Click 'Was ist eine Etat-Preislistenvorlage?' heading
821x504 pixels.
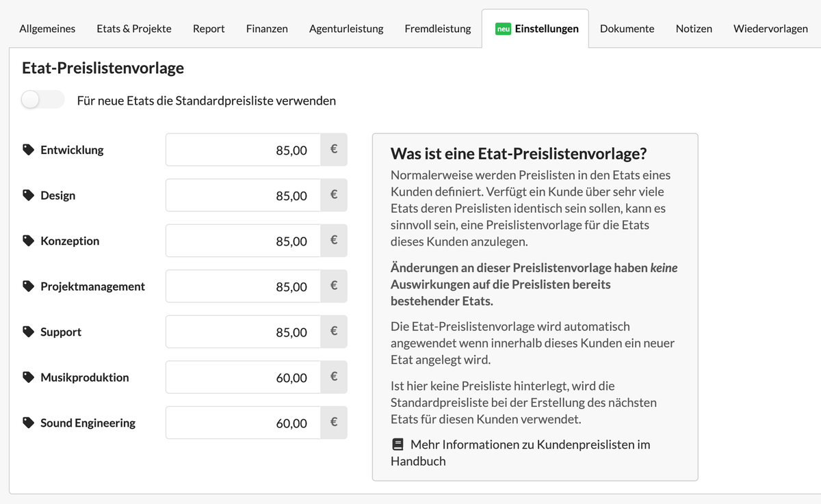[x=519, y=153]
